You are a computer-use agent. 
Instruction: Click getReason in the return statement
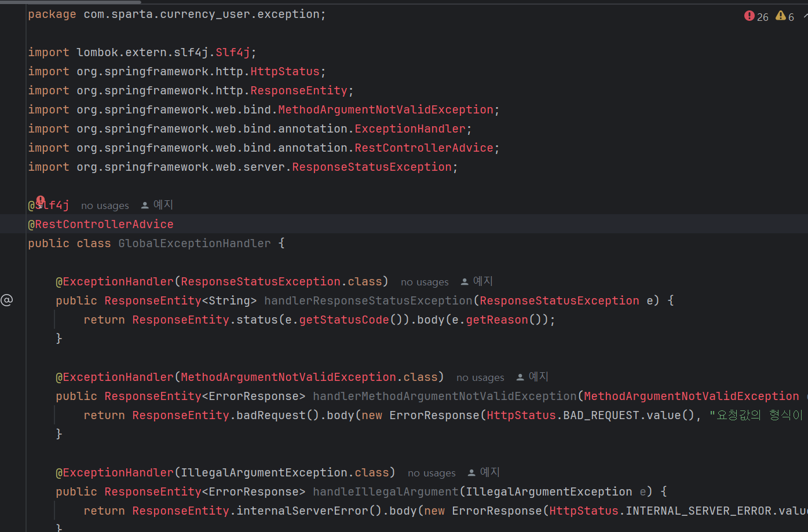point(497,320)
